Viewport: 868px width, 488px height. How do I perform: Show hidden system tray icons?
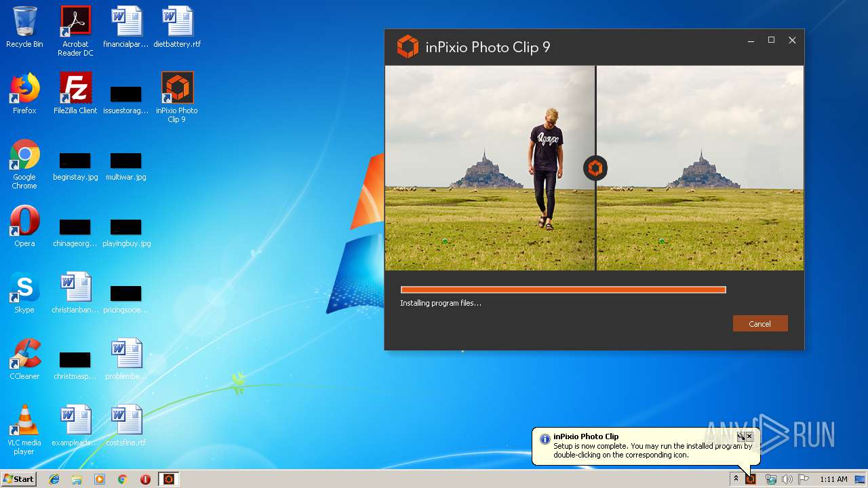pos(736,479)
